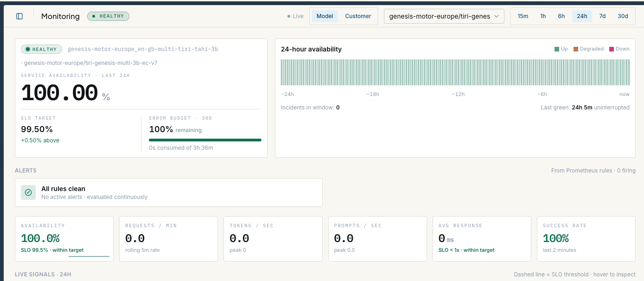Switch to Customer view
The image size is (644, 281).
[x=358, y=16]
